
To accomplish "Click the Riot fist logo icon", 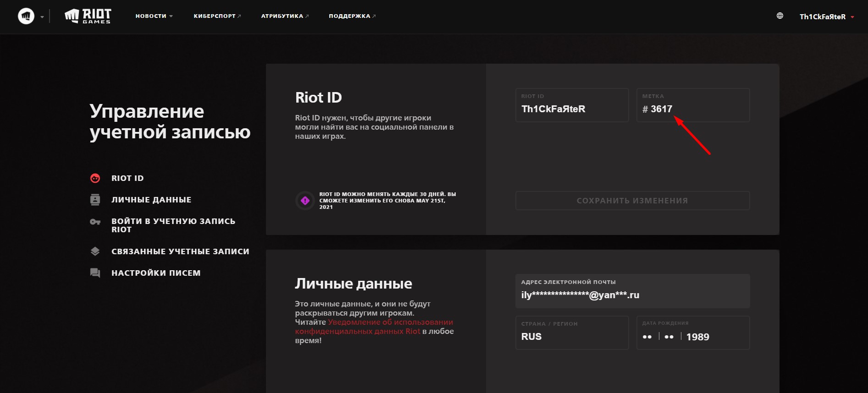I will 26,16.
